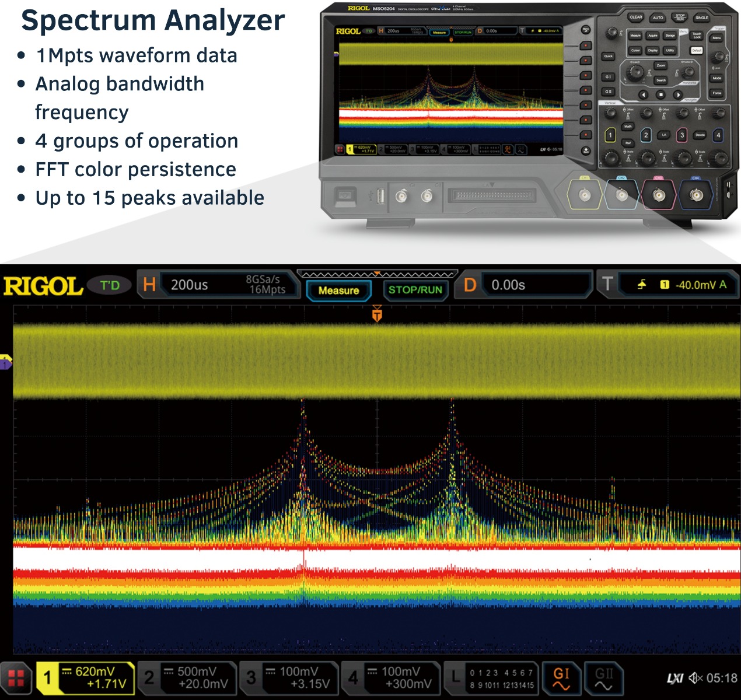Click the trigger Level knob

718,57
